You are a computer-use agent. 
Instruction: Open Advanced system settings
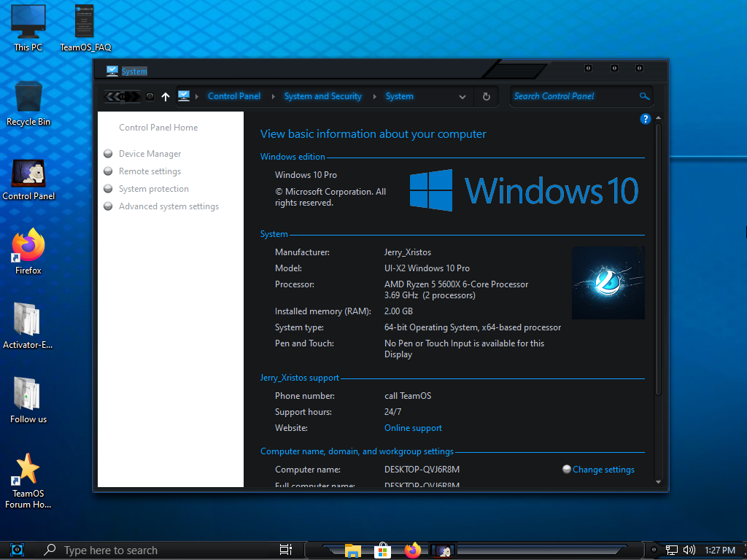169,206
